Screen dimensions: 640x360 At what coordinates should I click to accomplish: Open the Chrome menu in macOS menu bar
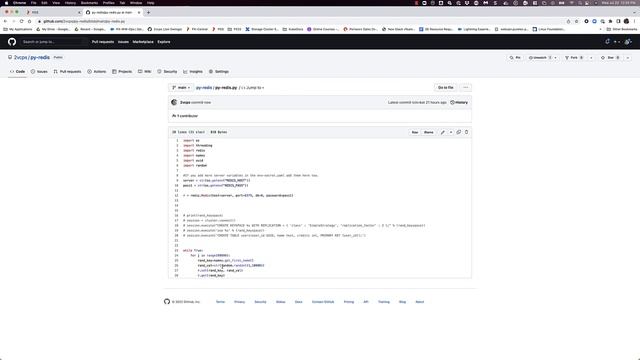click(19, 3)
